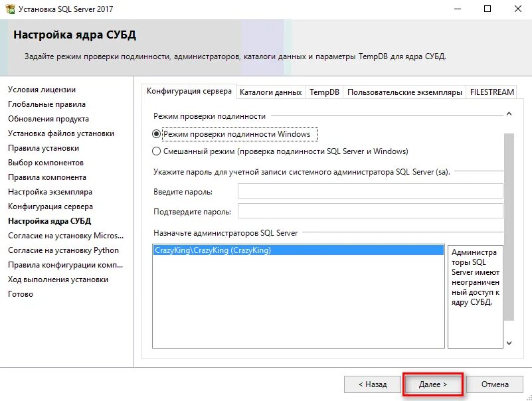
Task: Click the vertical scrollbar thumb
Action: pyautogui.click(x=509, y=226)
